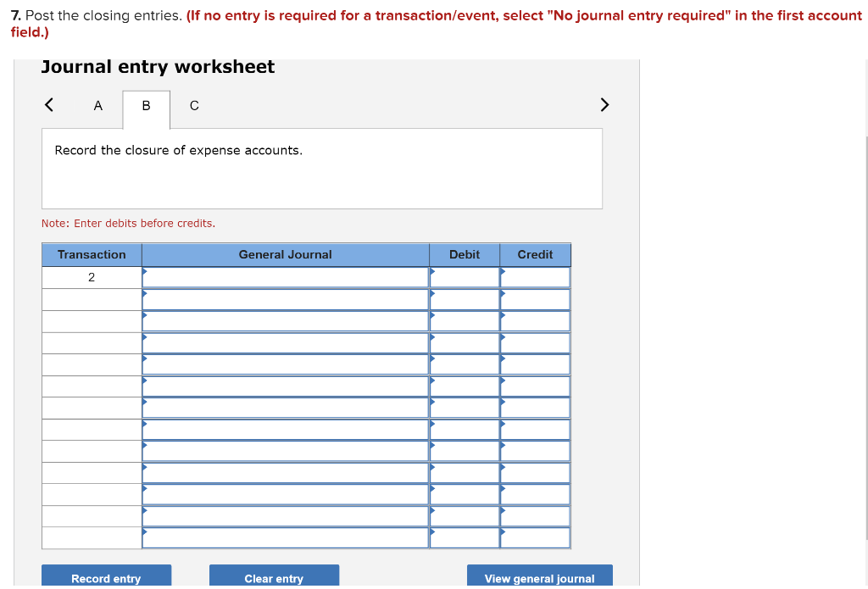Click Credit field in second row
868x589 pixels.
point(536,299)
